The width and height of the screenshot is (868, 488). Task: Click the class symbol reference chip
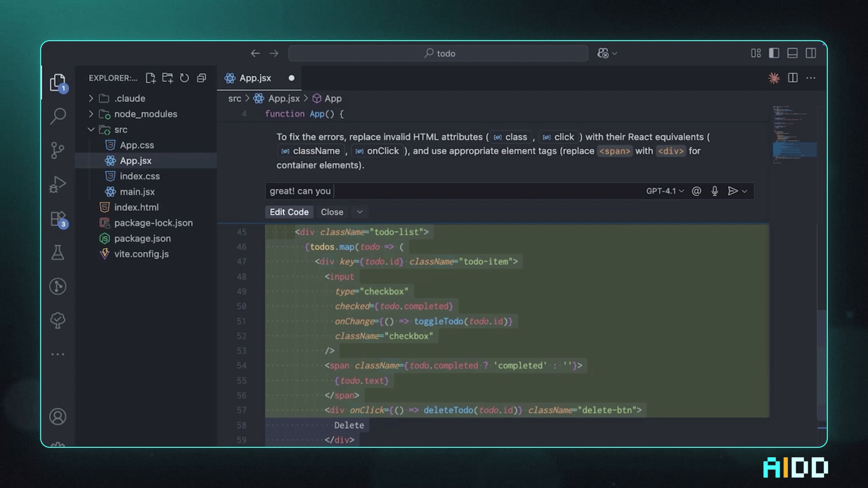tap(510, 137)
